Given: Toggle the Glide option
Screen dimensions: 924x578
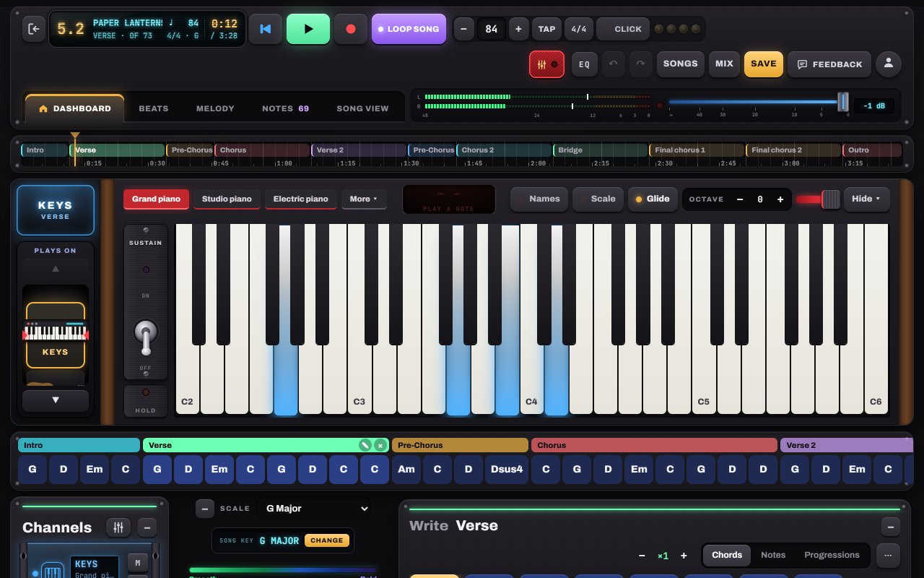Looking at the screenshot, I should point(653,199).
